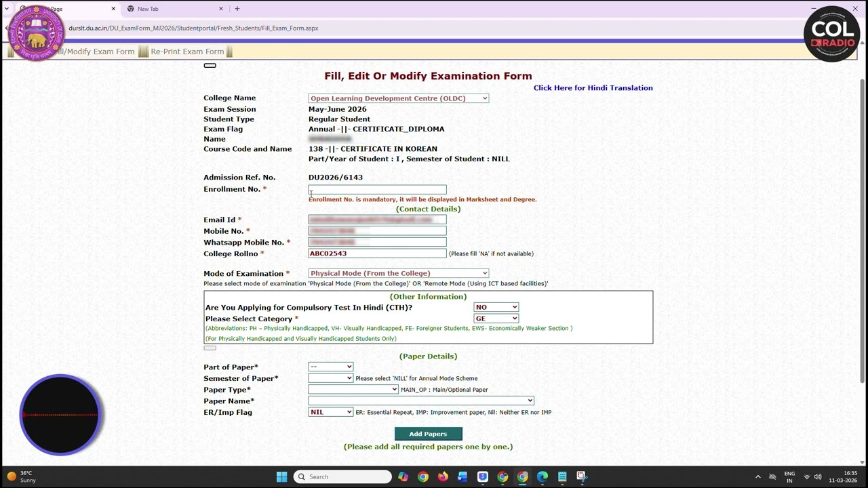
Task: Click the text Please add all required papers
Action: [x=428, y=447]
